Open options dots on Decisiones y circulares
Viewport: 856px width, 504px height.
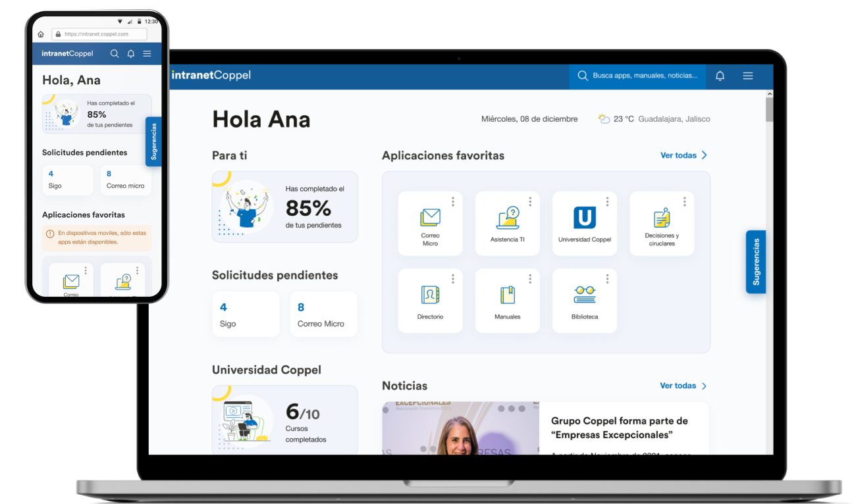point(685,201)
